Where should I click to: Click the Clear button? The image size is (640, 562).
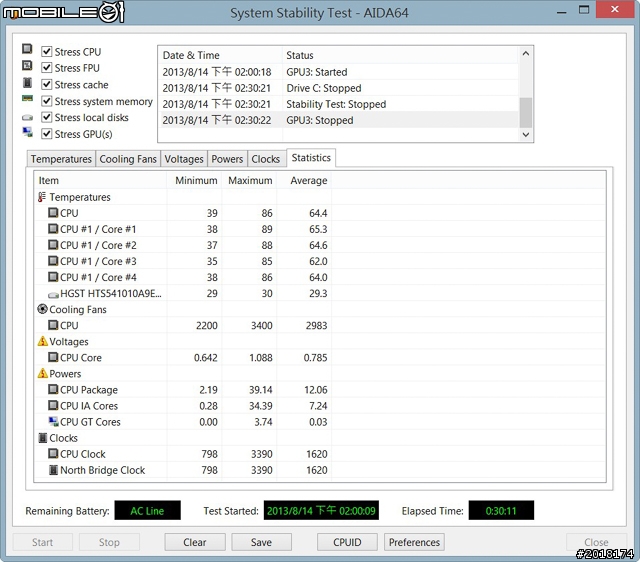click(x=195, y=542)
